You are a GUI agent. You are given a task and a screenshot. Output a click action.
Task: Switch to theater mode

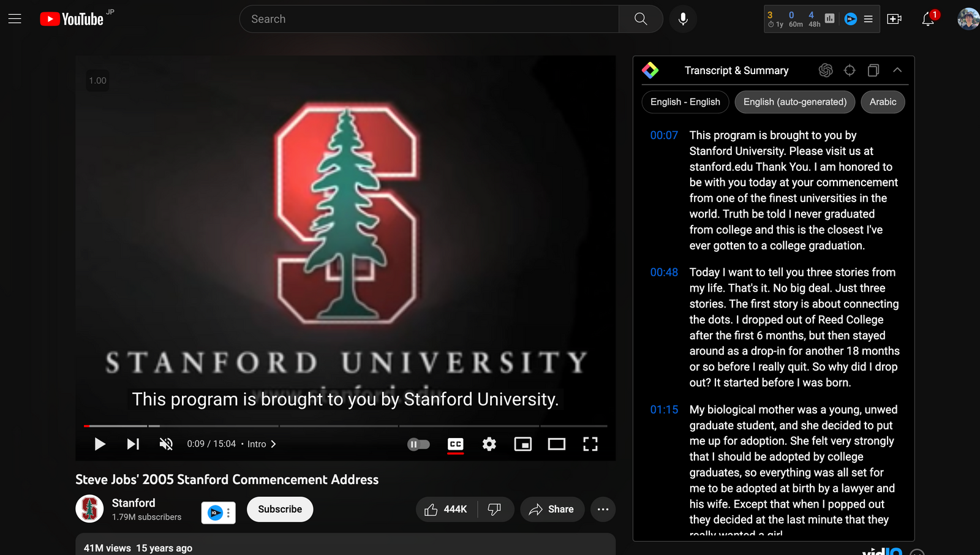coord(556,444)
